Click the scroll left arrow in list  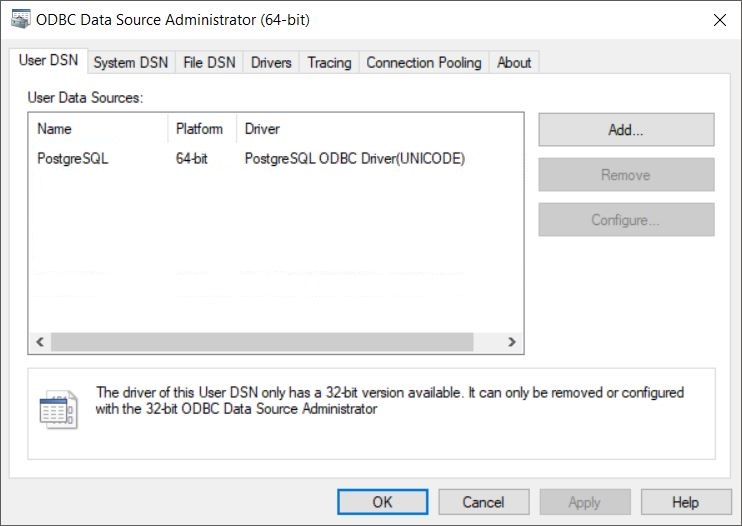[40, 342]
